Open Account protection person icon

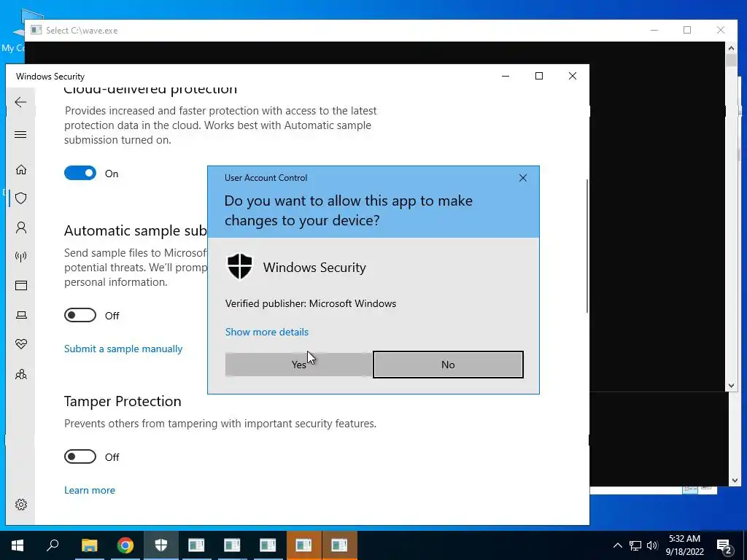[21, 227]
